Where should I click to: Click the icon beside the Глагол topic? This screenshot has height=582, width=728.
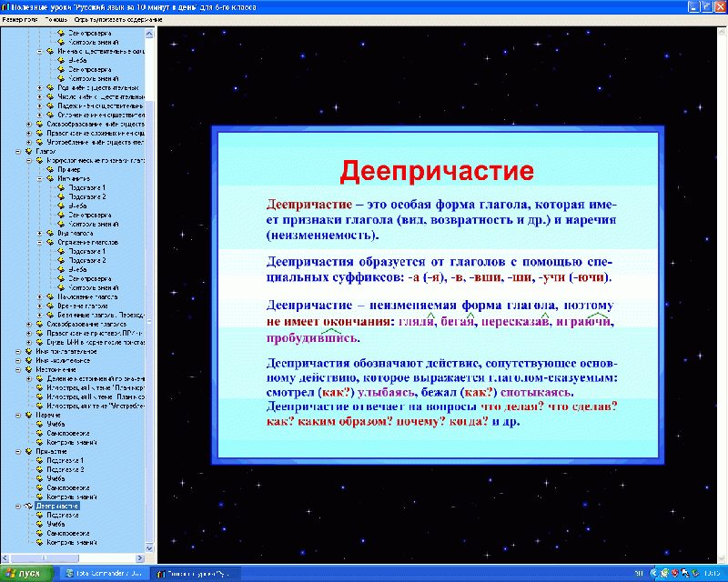pos(29,151)
